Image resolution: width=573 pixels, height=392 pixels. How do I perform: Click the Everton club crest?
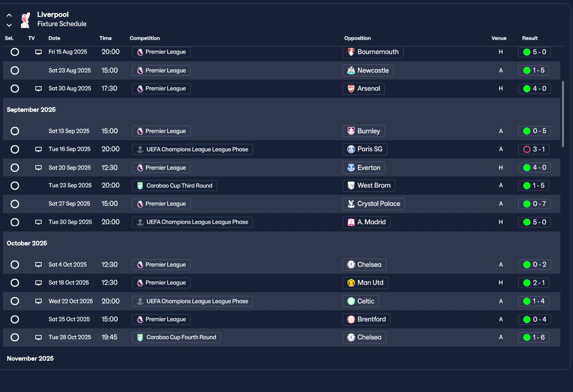[351, 168]
